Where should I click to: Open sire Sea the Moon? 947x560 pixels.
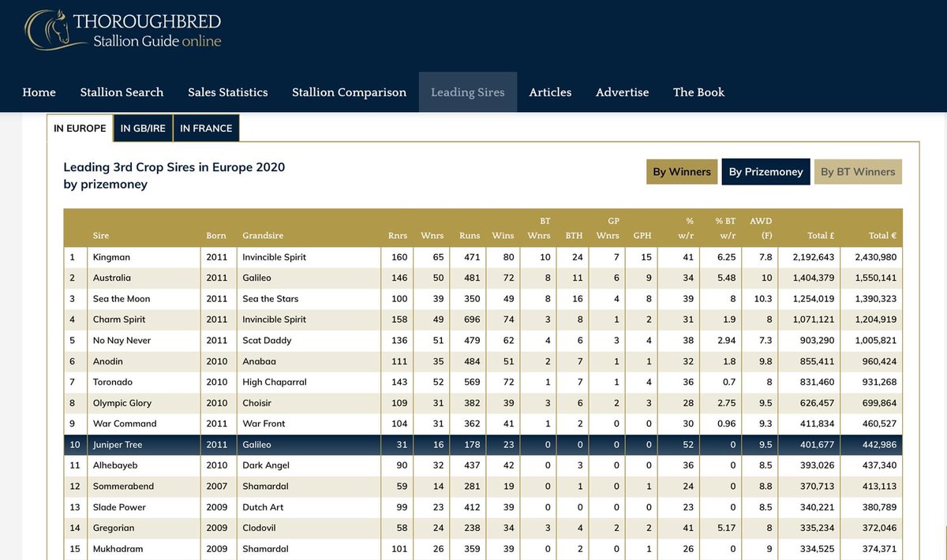(121, 299)
